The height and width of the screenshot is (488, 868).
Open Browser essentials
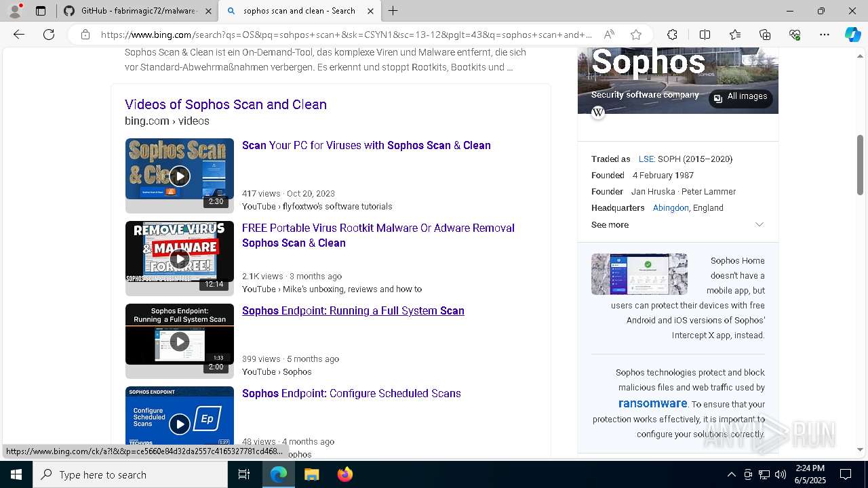795,35
